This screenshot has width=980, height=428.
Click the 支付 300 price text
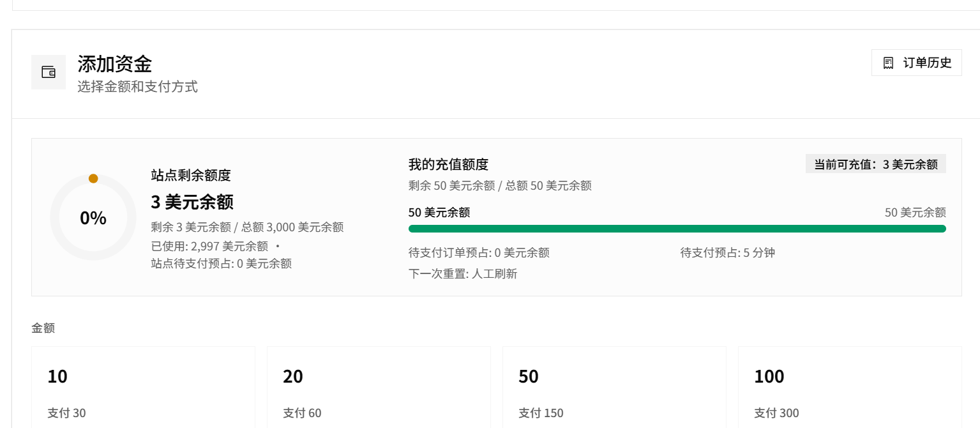click(x=776, y=413)
